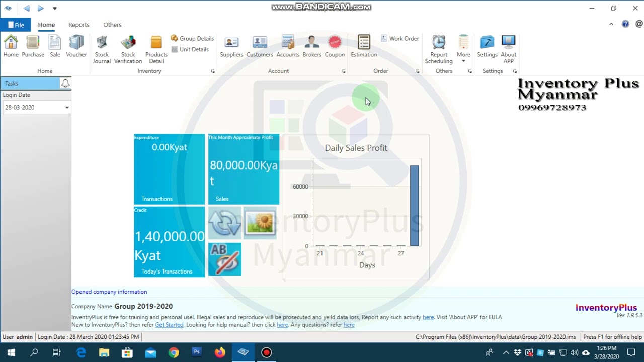The height and width of the screenshot is (362, 644).
Task: Open Stock Verification
Action: pos(128,50)
